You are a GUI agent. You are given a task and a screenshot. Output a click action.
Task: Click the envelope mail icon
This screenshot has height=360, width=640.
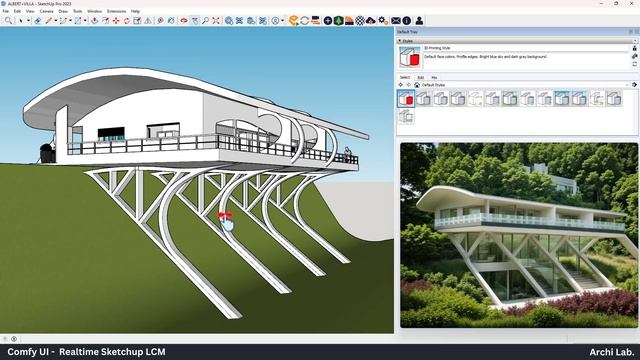[396, 20]
